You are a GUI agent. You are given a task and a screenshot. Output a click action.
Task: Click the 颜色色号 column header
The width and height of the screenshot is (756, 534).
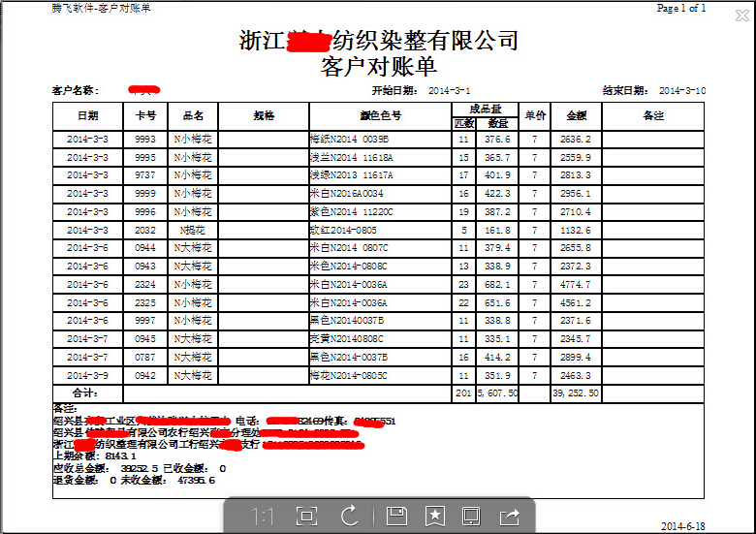coord(380,115)
